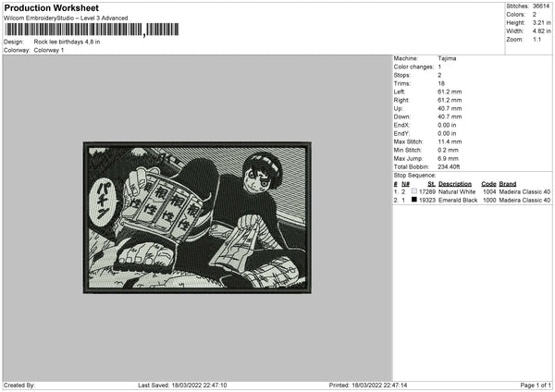Click the 'Code' column header
Image resolution: width=555 pixels, height=392 pixels.
coord(488,184)
